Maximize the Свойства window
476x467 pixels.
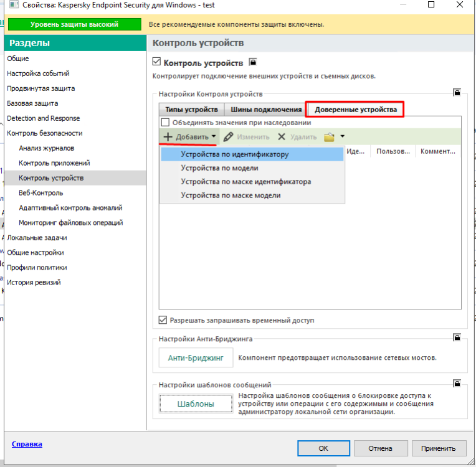point(431,4)
